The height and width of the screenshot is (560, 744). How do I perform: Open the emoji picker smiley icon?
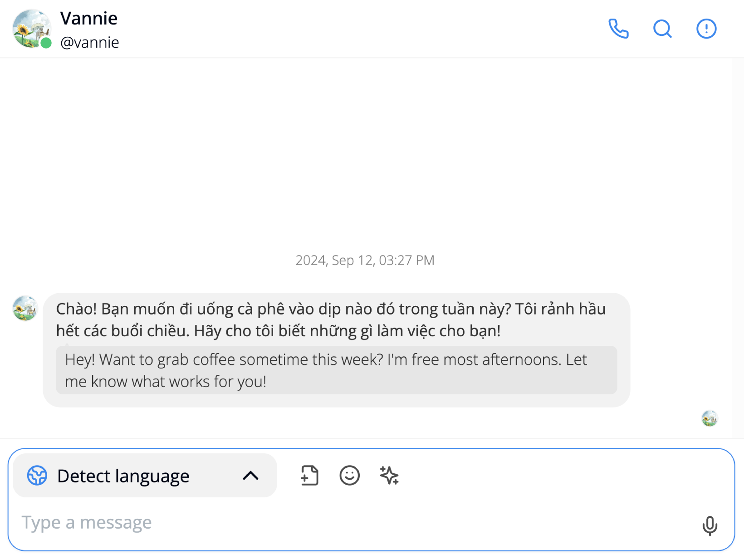coord(349,476)
